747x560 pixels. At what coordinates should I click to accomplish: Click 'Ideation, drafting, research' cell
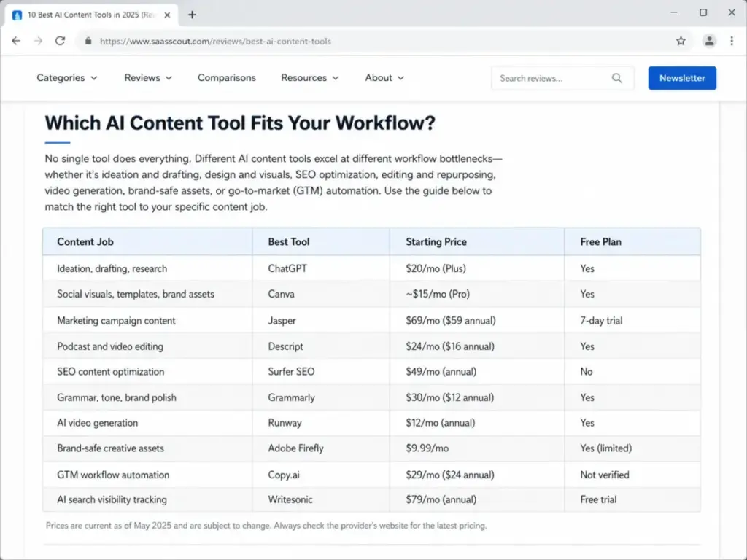click(147, 268)
